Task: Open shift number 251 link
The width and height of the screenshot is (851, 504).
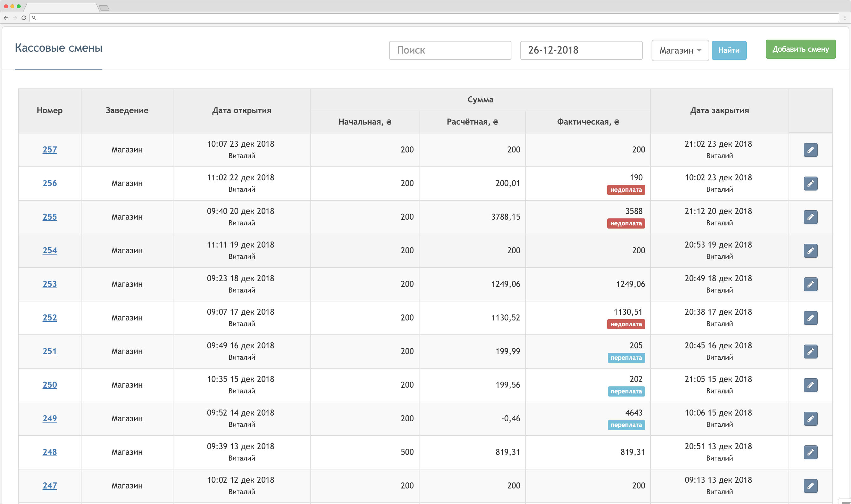Action: (x=49, y=351)
